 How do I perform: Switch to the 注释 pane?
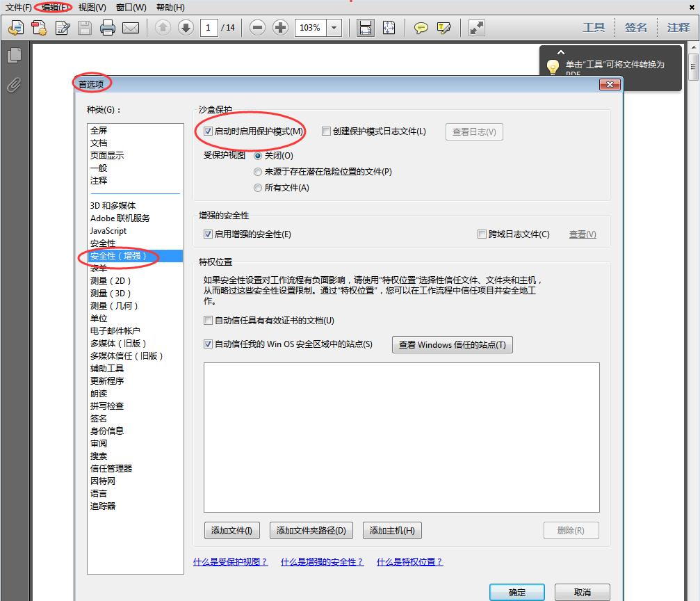[x=678, y=27]
